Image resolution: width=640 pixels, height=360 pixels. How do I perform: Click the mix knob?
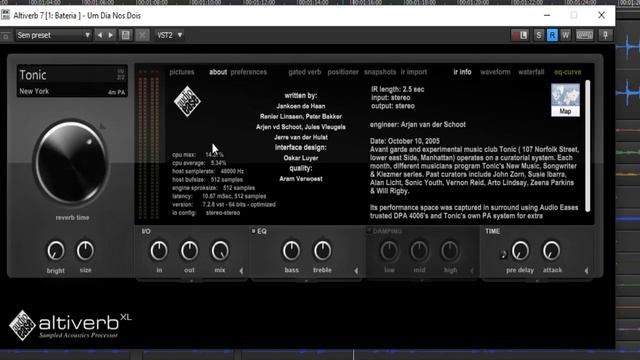click(x=220, y=251)
